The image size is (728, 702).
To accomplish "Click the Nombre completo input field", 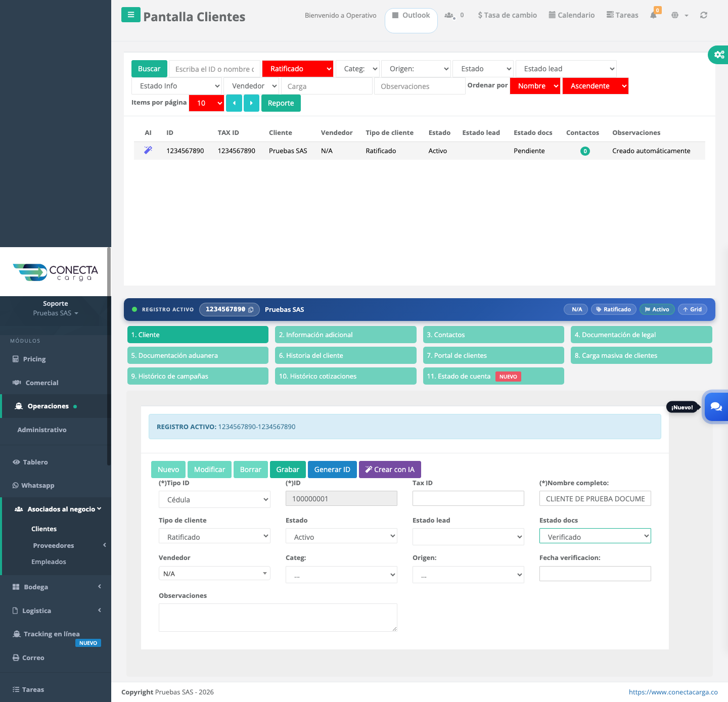I will 595,499.
